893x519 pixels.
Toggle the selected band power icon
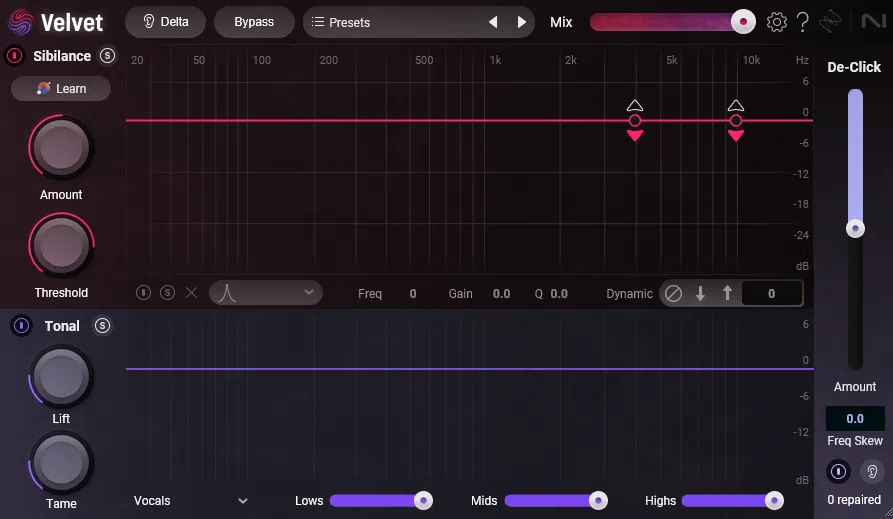pyautogui.click(x=143, y=293)
